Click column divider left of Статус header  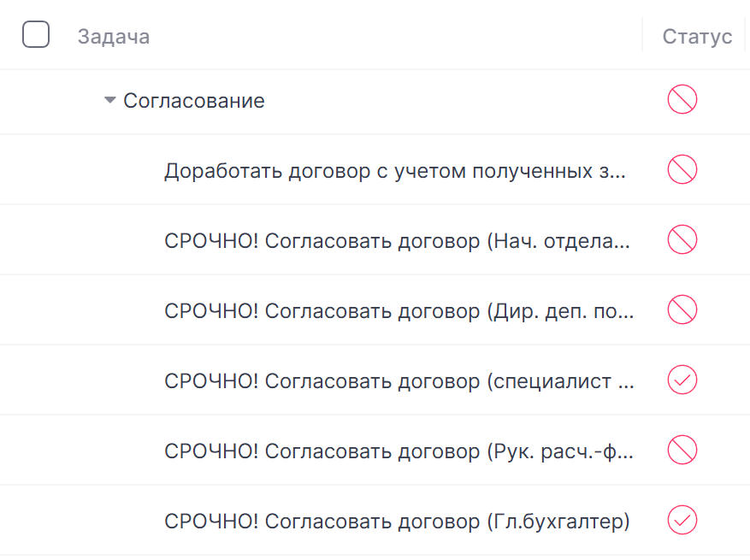(642, 34)
